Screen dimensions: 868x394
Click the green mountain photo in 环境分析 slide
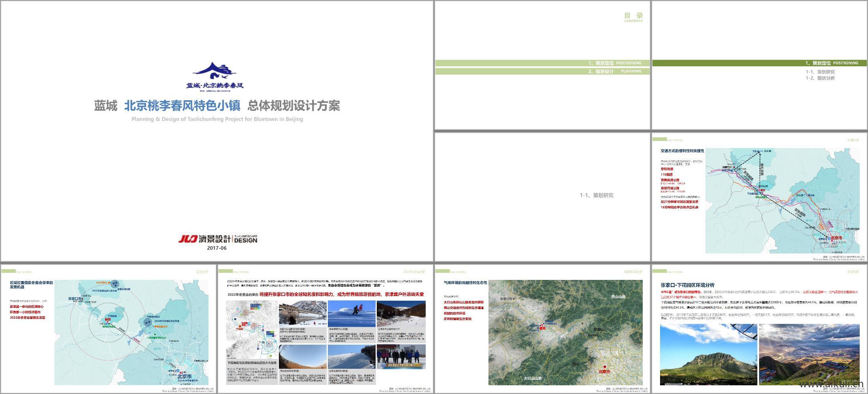point(708,355)
